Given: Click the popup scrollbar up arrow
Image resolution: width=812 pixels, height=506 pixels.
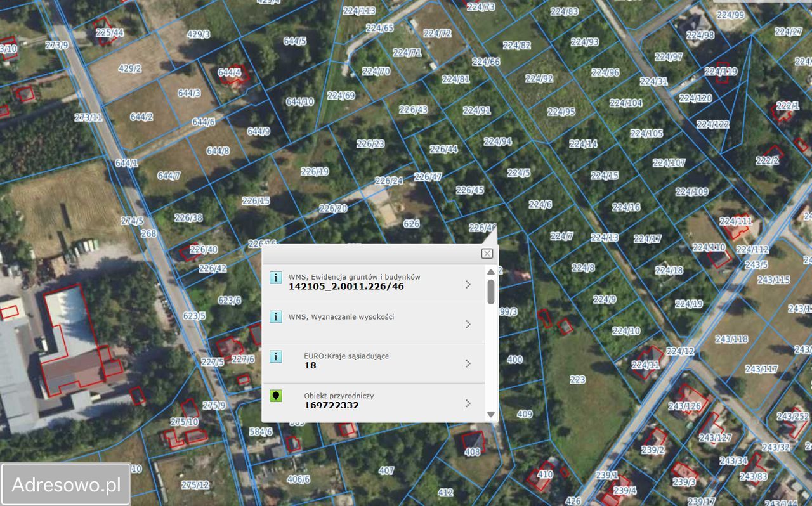Looking at the screenshot, I should coord(490,271).
